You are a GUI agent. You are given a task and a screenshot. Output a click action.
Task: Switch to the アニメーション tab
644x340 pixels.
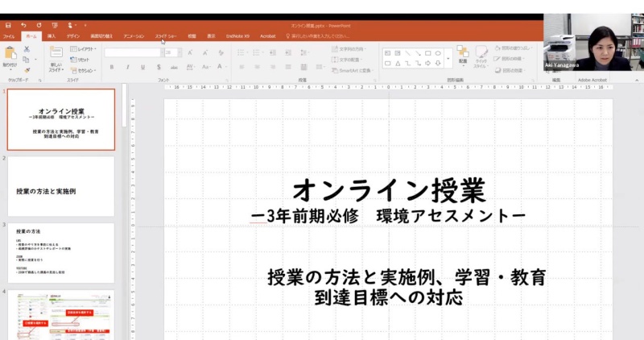[134, 36]
